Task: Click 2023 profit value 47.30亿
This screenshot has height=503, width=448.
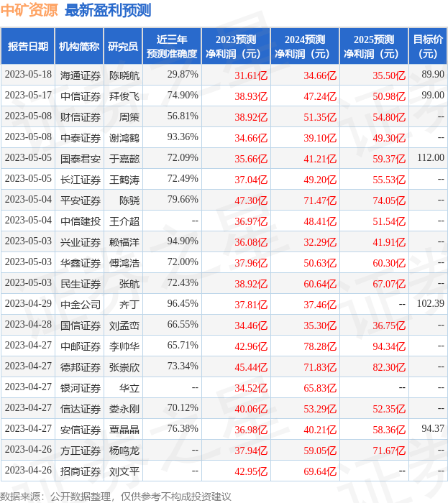Action: 251,200
